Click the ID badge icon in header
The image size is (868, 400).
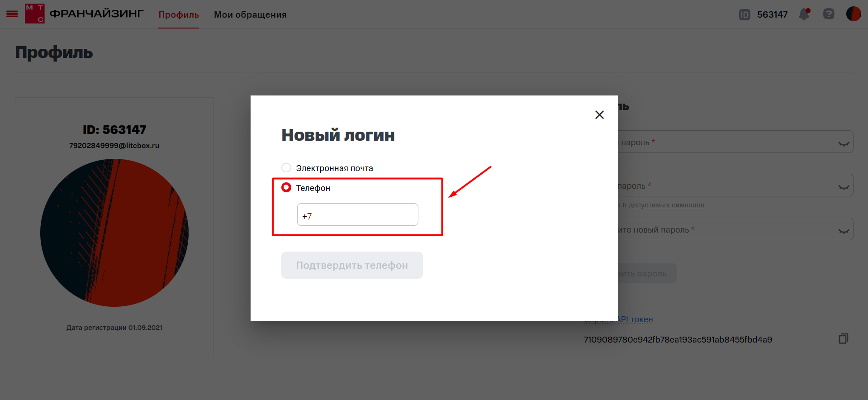pos(744,14)
